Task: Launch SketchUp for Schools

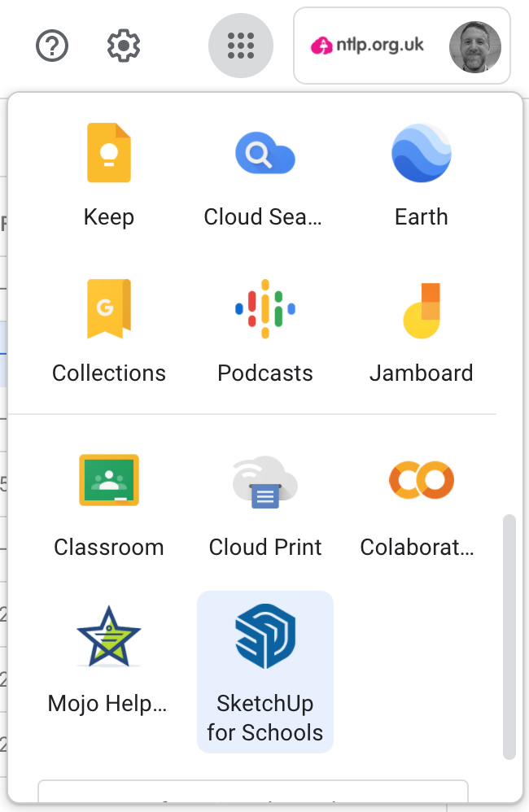Action: point(264,672)
